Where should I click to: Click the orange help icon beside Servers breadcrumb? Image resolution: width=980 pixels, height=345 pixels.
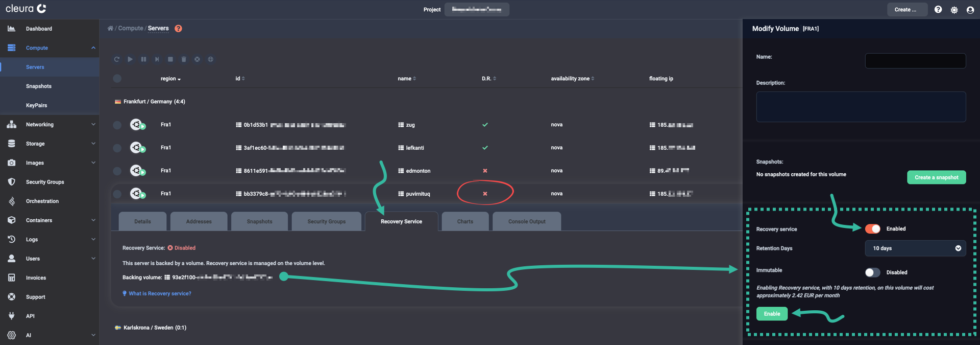point(178,29)
